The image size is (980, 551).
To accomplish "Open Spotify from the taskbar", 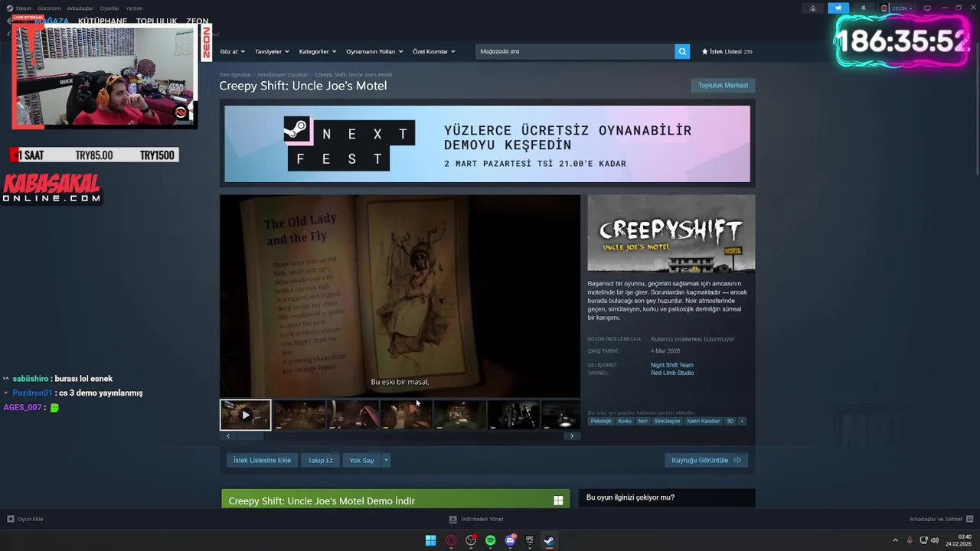I will click(x=490, y=540).
